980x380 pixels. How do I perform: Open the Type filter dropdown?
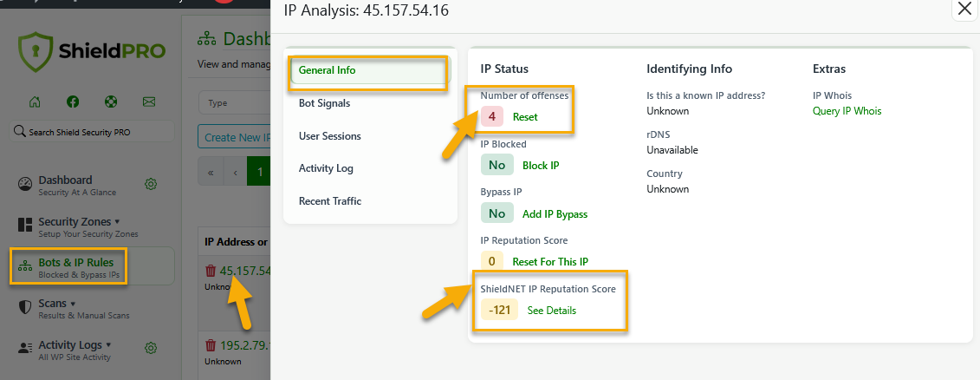click(234, 102)
